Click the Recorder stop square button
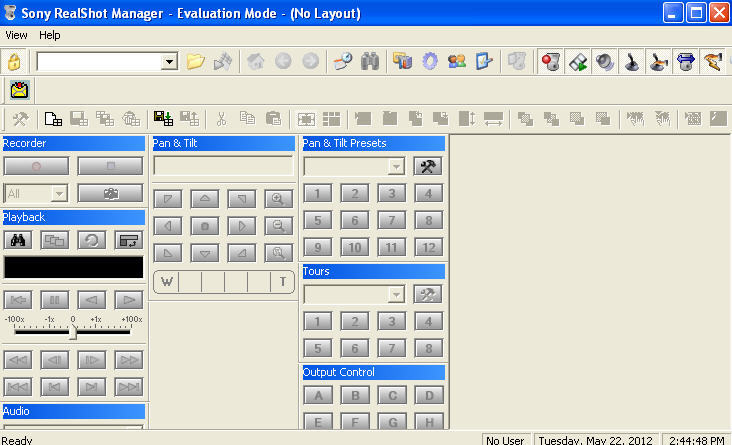 [x=110, y=166]
